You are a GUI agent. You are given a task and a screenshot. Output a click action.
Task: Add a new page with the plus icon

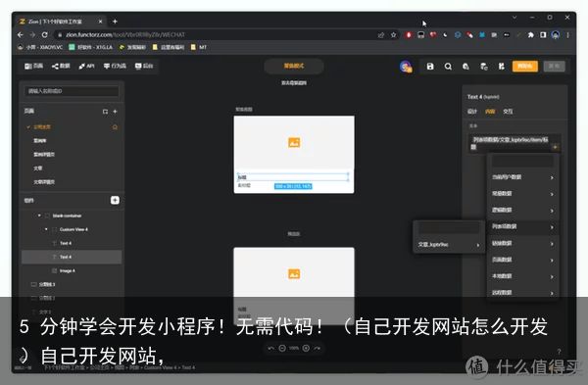(x=115, y=112)
